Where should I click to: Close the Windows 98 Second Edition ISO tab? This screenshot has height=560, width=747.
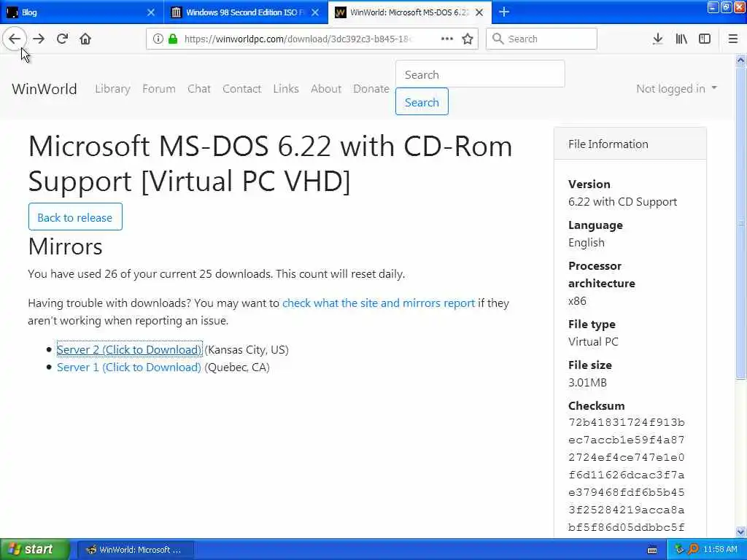point(315,12)
